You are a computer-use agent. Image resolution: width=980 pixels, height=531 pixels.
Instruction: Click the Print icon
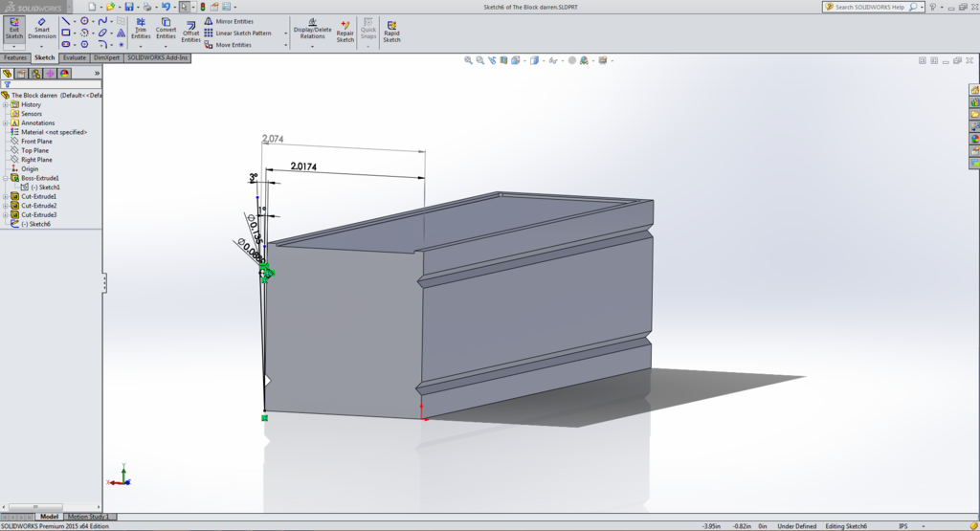[x=147, y=7]
